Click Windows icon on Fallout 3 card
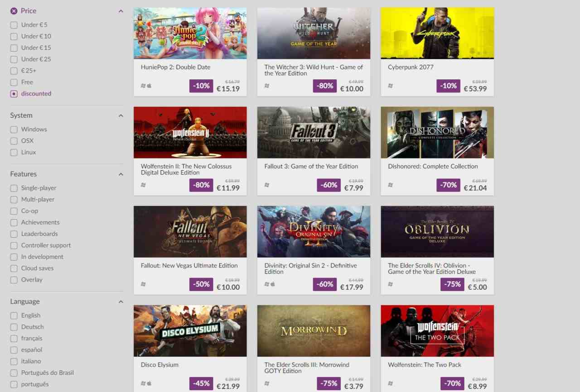 pos(267,185)
